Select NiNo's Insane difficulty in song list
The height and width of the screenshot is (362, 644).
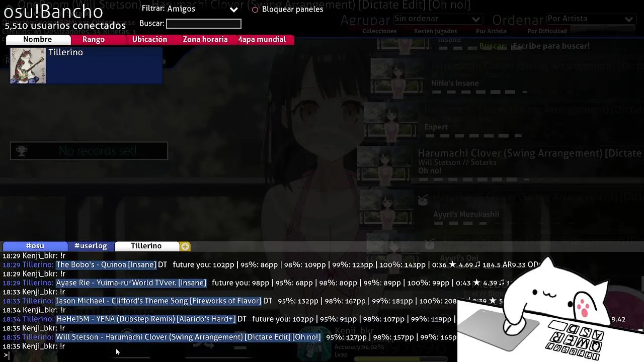tap(455, 83)
